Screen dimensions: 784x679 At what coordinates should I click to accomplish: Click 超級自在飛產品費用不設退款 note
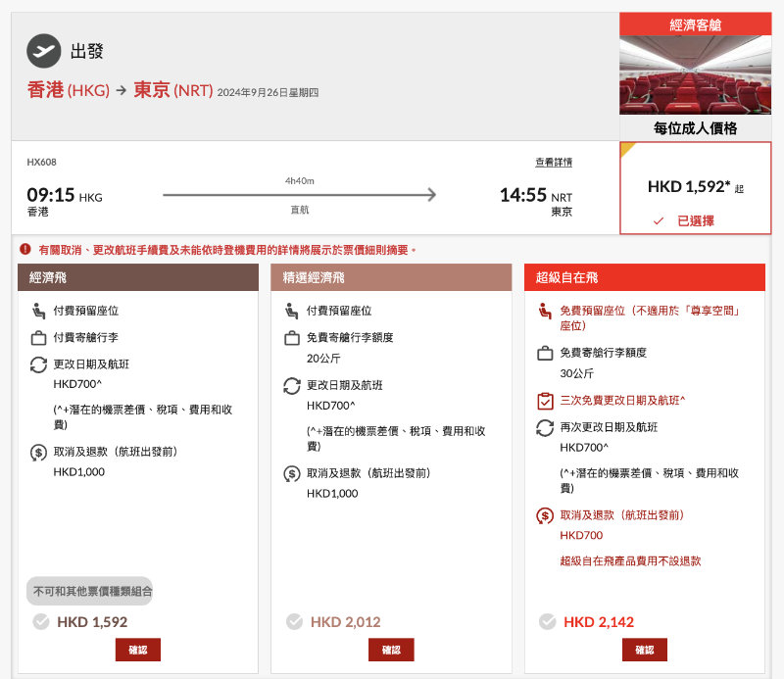click(x=630, y=561)
